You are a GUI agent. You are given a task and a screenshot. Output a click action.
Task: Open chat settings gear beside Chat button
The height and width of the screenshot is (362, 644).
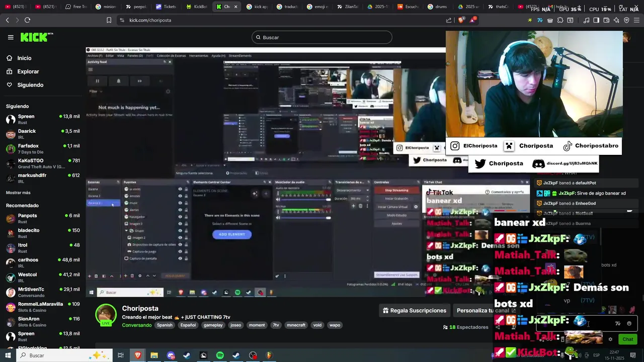pyautogui.click(x=610, y=339)
